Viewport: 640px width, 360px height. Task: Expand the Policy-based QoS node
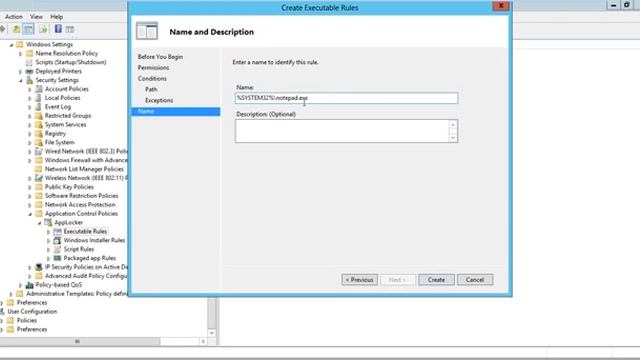click(x=20, y=285)
